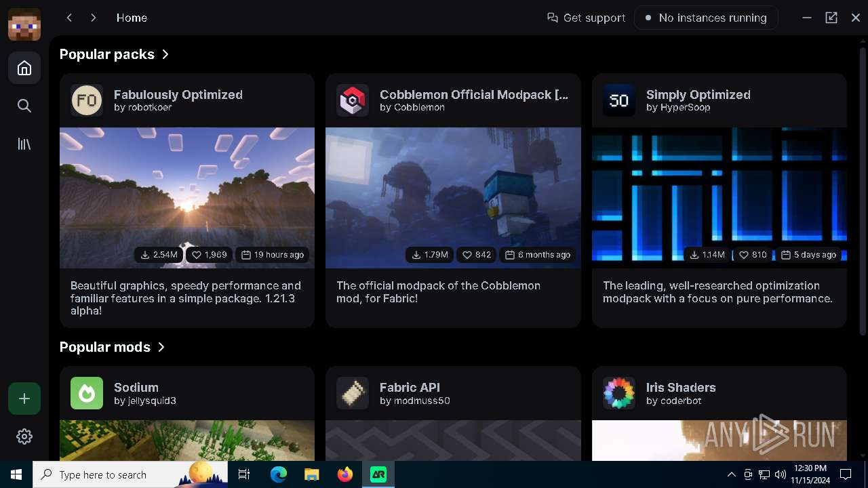Click author text by Cobblemon
Screen dimensions: 868x488
(412, 107)
